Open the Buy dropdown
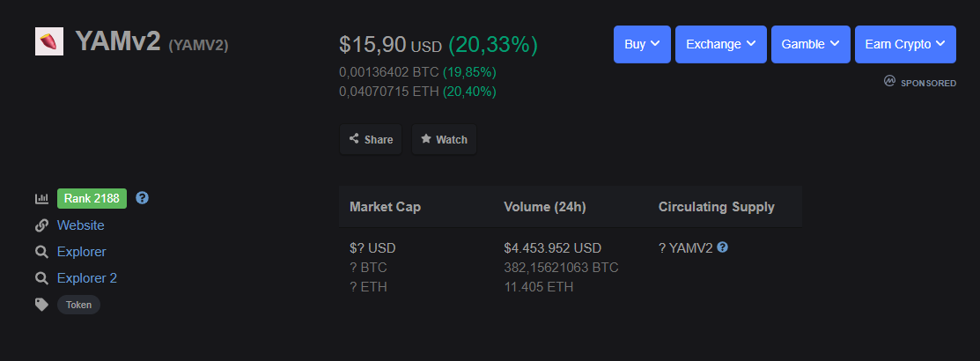This screenshot has width=980, height=361. pos(642,44)
